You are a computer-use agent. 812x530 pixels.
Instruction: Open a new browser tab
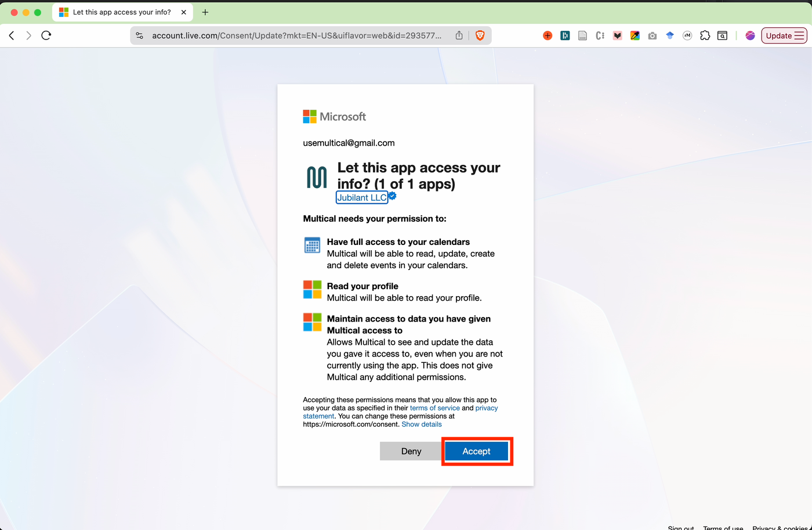pos(205,12)
